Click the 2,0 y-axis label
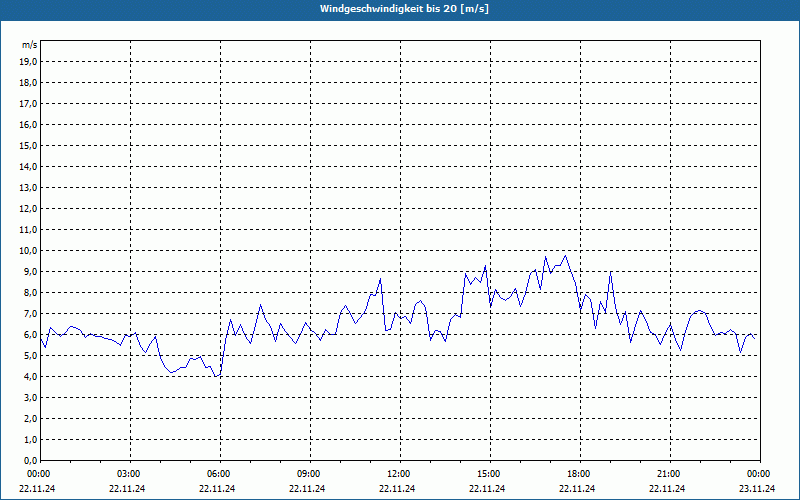Image resolution: width=800 pixels, height=500 pixels. click(x=30, y=418)
